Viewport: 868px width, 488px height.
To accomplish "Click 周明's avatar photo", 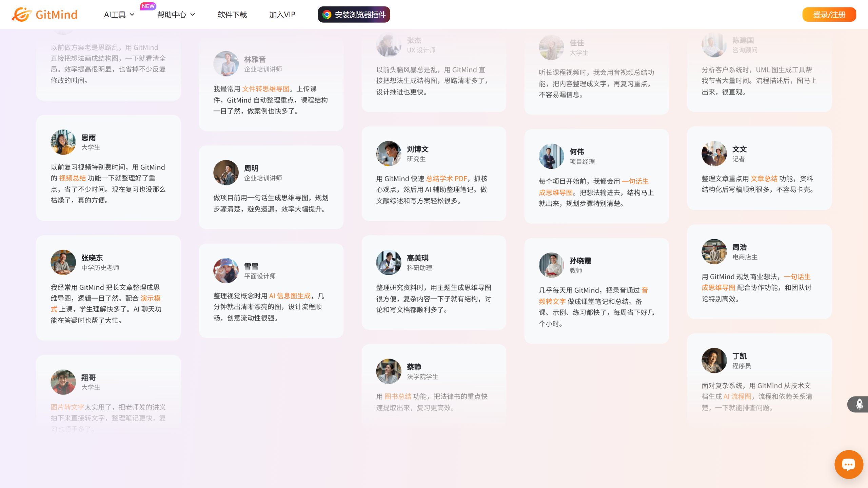I will coord(226,172).
